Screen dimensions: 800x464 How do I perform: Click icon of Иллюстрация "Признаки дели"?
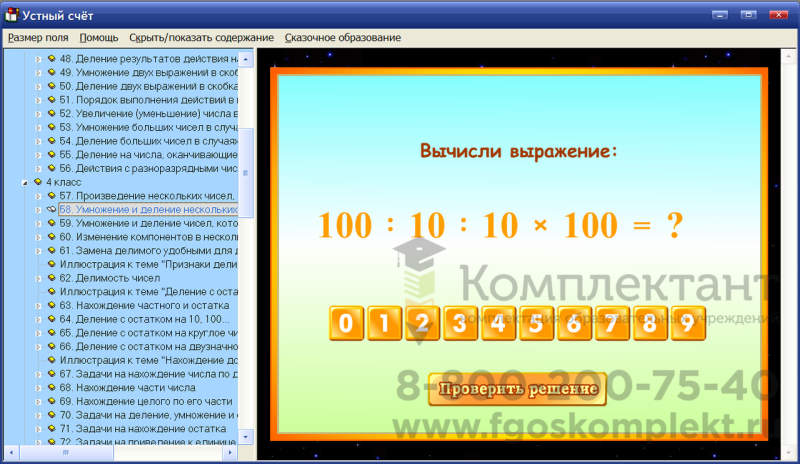[52, 264]
